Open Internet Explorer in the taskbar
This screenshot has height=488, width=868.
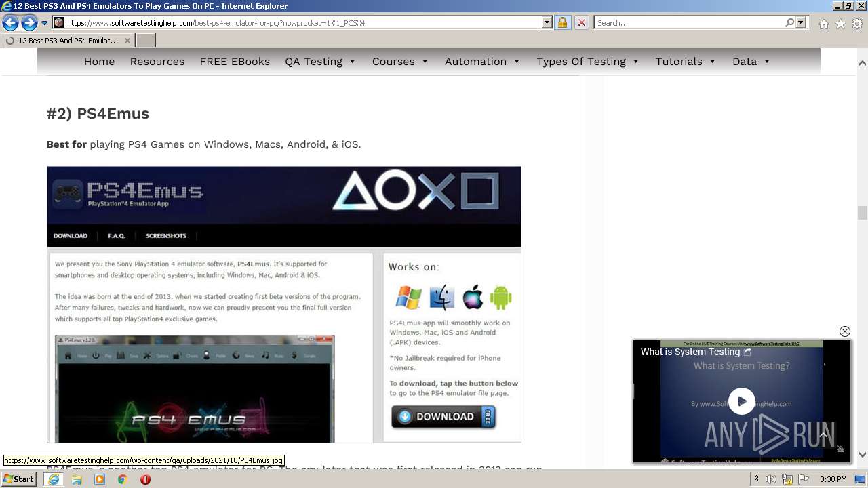click(x=53, y=479)
